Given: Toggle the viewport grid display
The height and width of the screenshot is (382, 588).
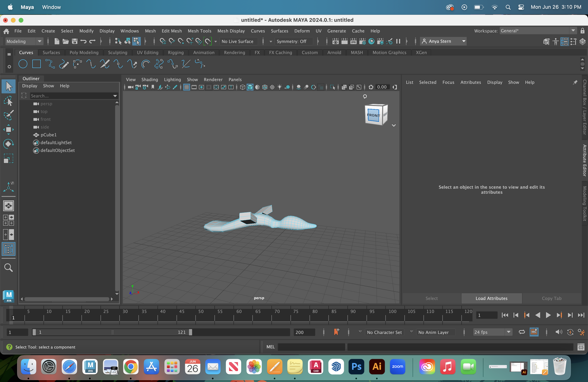Looking at the screenshot, I should pos(186,87).
